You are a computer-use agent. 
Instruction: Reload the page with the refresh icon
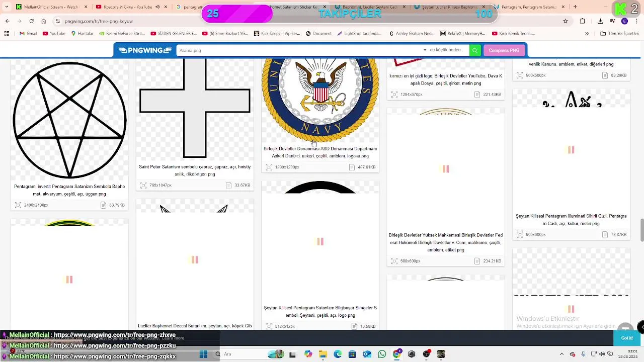tap(31, 21)
